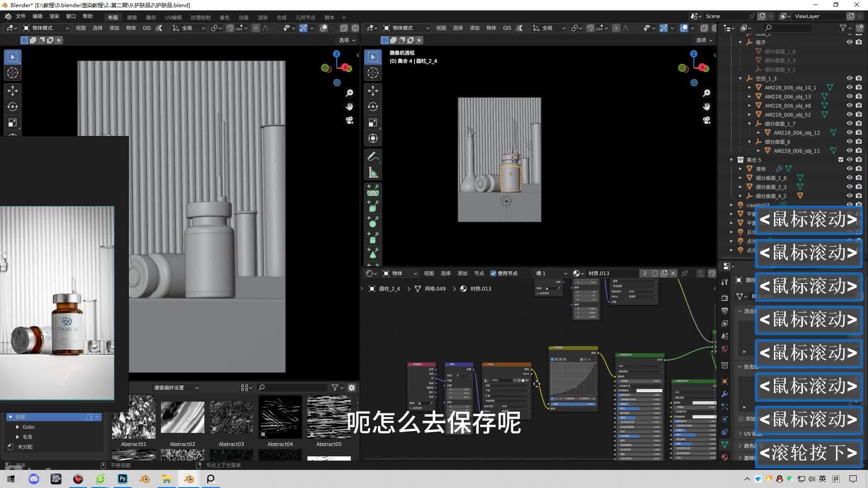
Task: Open 遵循偏好设置 import dropdown
Action: [176, 388]
